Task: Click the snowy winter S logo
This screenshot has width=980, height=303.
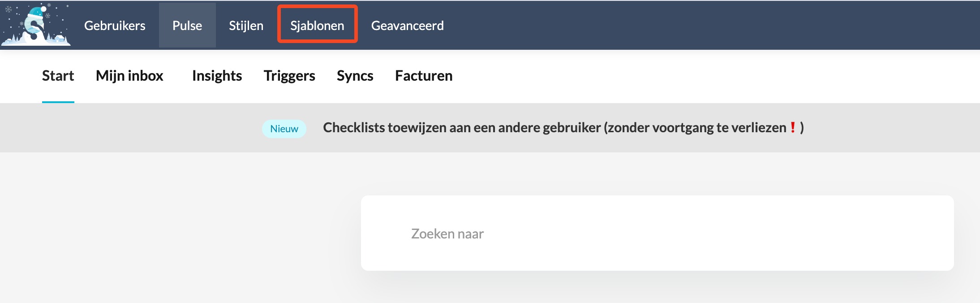Action: [36, 25]
